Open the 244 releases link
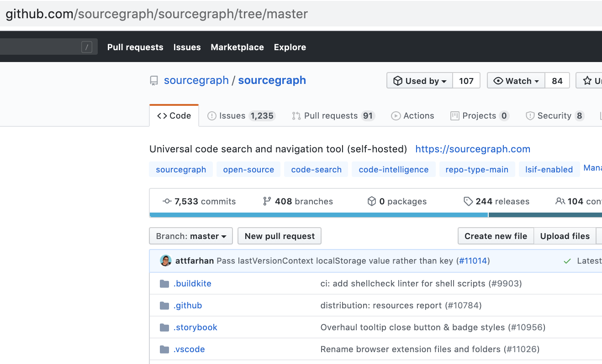The image size is (602, 364). [x=496, y=201]
